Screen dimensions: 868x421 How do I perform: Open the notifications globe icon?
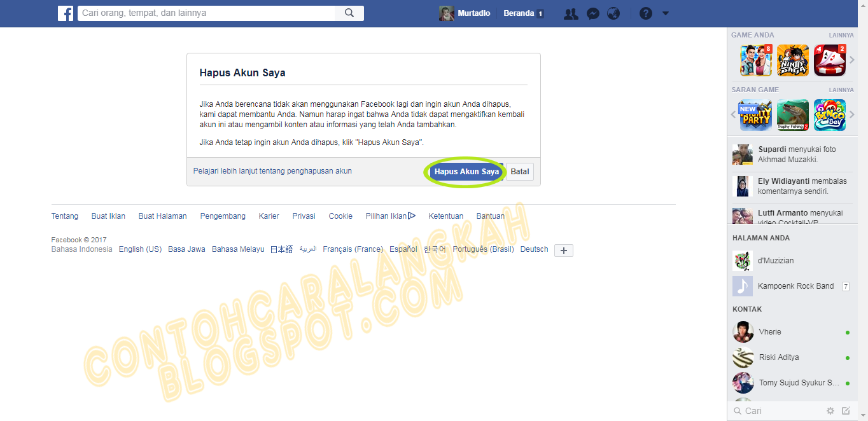point(613,13)
